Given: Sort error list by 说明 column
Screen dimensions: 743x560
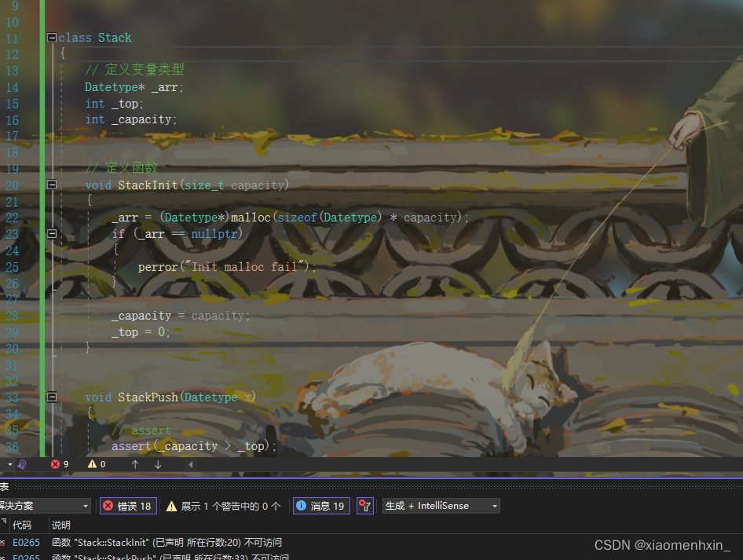Looking at the screenshot, I should [x=61, y=525].
